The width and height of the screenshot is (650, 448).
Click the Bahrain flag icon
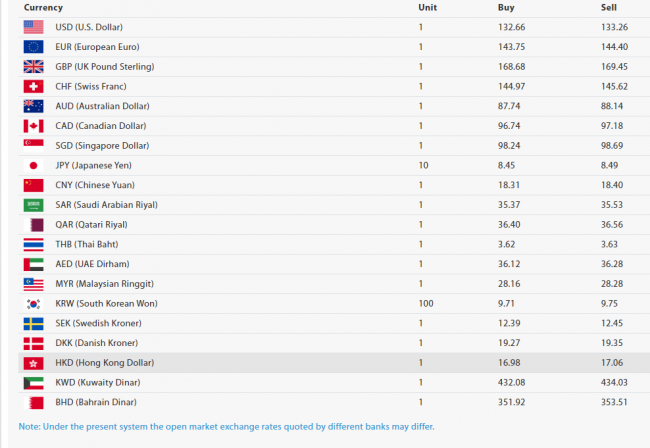point(33,402)
